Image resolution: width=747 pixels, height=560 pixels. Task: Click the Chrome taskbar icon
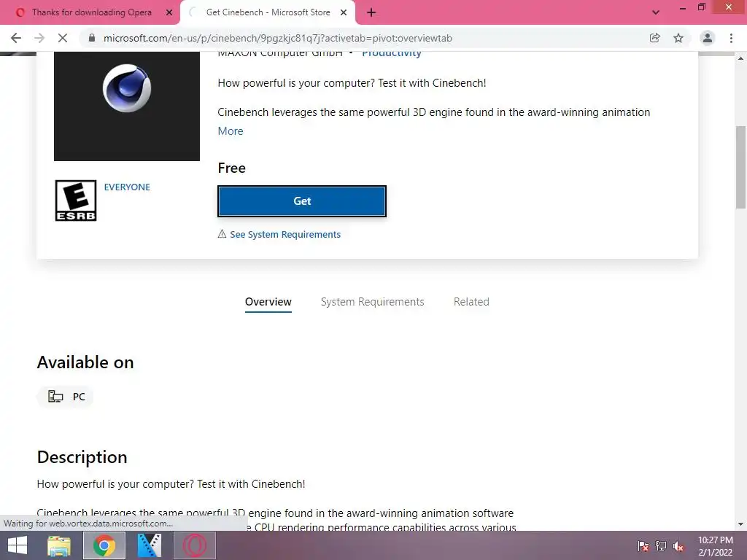coord(104,545)
